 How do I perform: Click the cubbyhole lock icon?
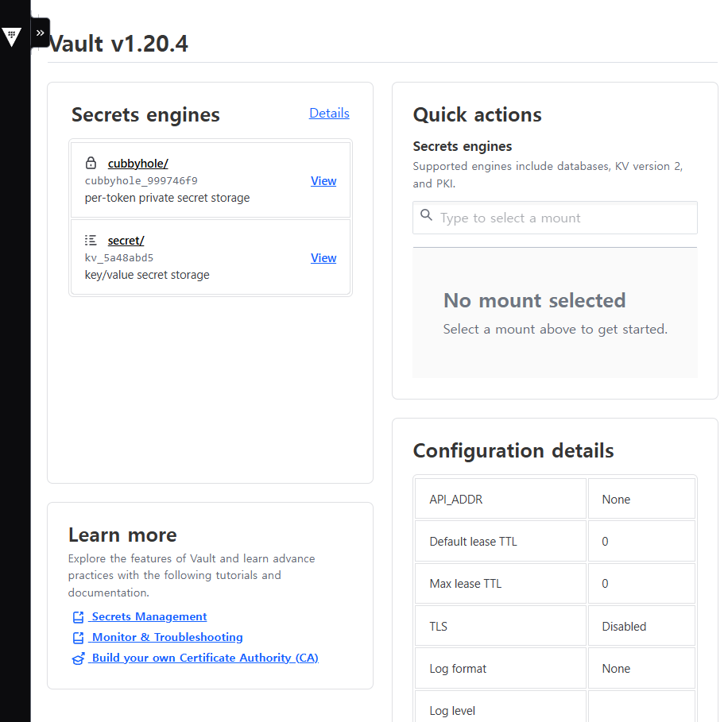pos(91,163)
